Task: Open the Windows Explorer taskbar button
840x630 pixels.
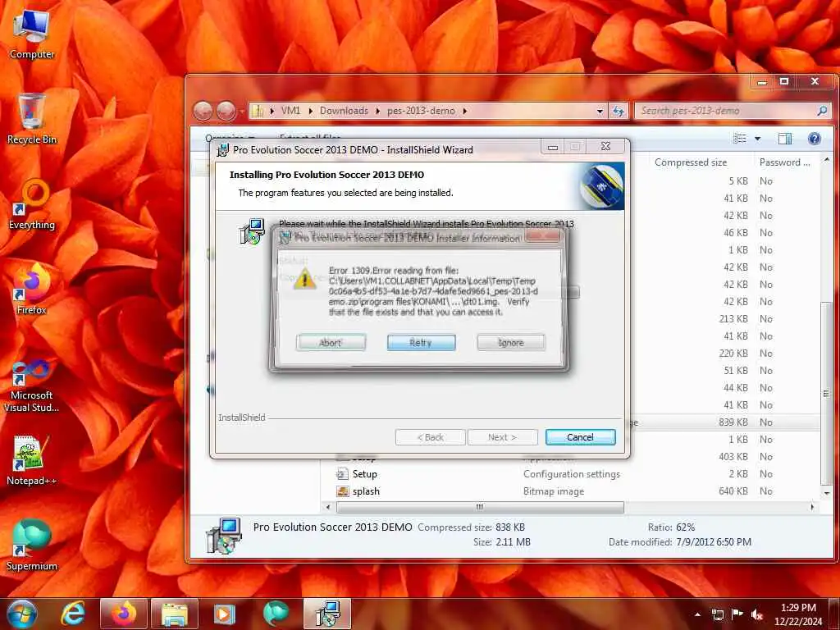Action: (x=175, y=614)
